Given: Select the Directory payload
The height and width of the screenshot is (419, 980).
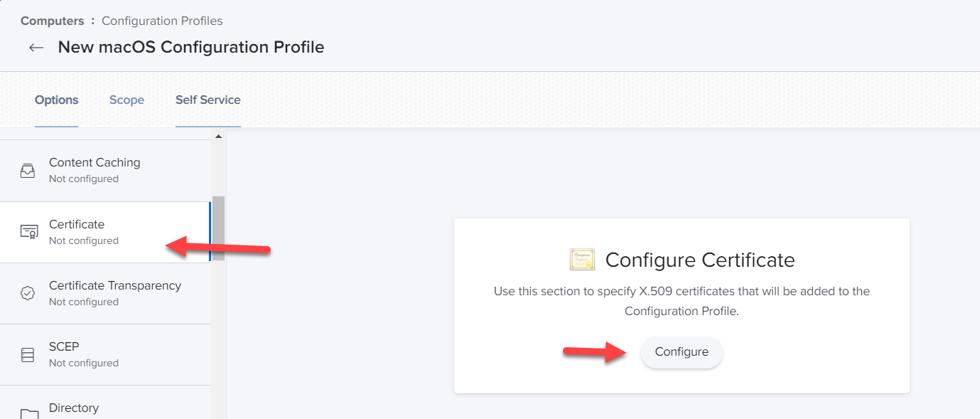Looking at the screenshot, I should [x=105, y=403].
